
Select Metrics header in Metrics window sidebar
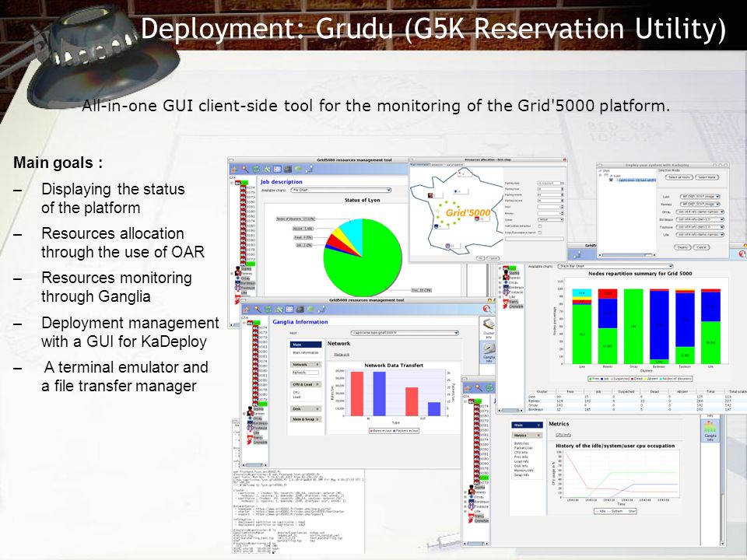pyautogui.click(x=527, y=436)
